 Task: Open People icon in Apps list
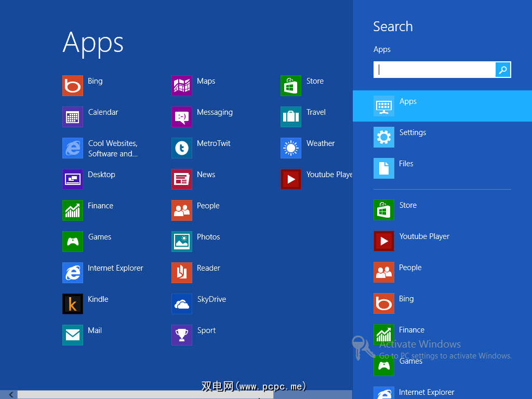(182, 210)
